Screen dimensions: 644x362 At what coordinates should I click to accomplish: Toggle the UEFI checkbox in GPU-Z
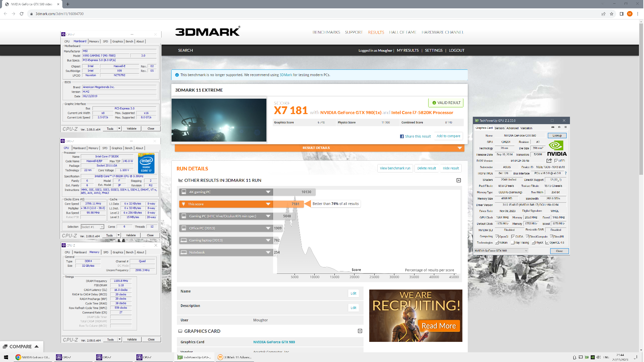tap(556, 161)
